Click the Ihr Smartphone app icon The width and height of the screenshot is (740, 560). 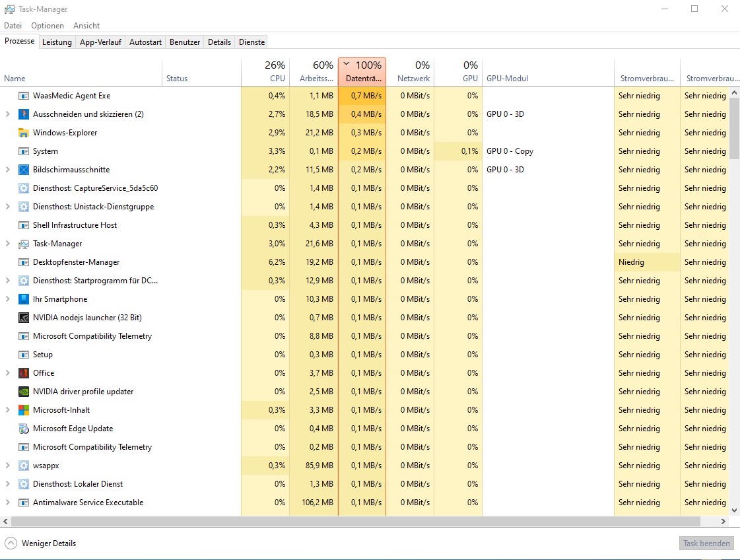point(24,299)
